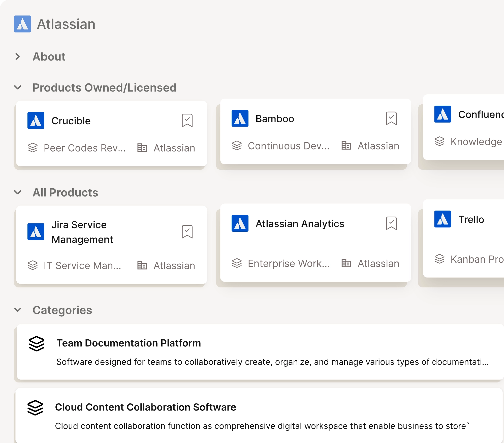Click the Atlassian Analytics logo icon
504x443 pixels.
(240, 224)
